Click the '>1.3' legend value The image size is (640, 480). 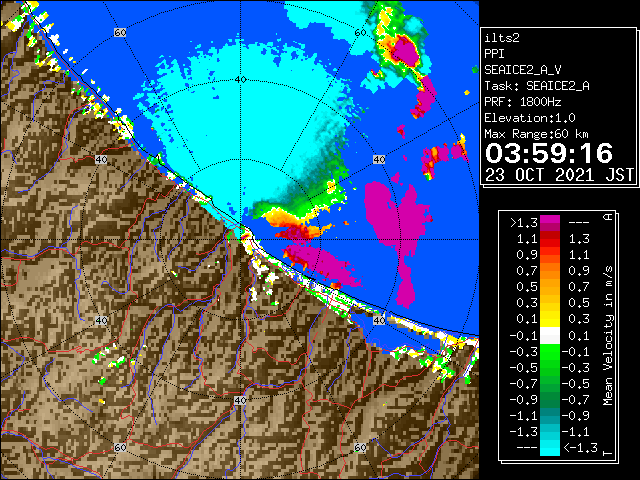[523, 222]
